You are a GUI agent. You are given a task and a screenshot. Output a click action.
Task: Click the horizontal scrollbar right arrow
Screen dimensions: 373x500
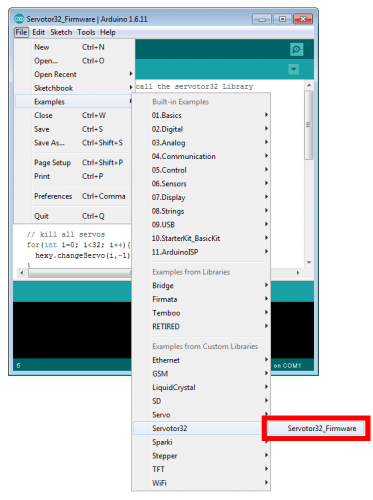pyautogui.click(x=298, y=273)
